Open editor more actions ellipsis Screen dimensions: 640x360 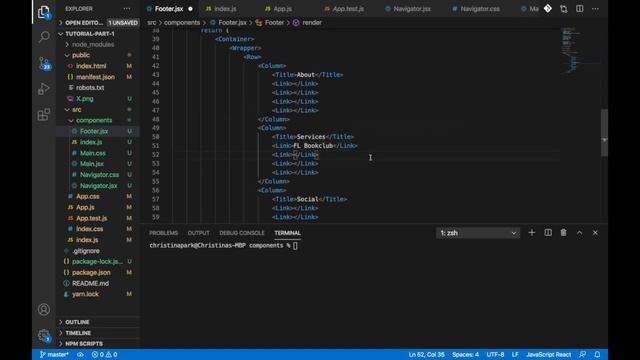596,9
